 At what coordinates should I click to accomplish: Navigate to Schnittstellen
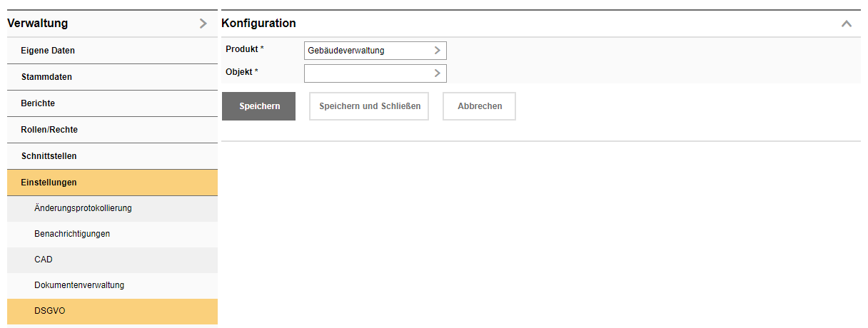tap(49, 156)
